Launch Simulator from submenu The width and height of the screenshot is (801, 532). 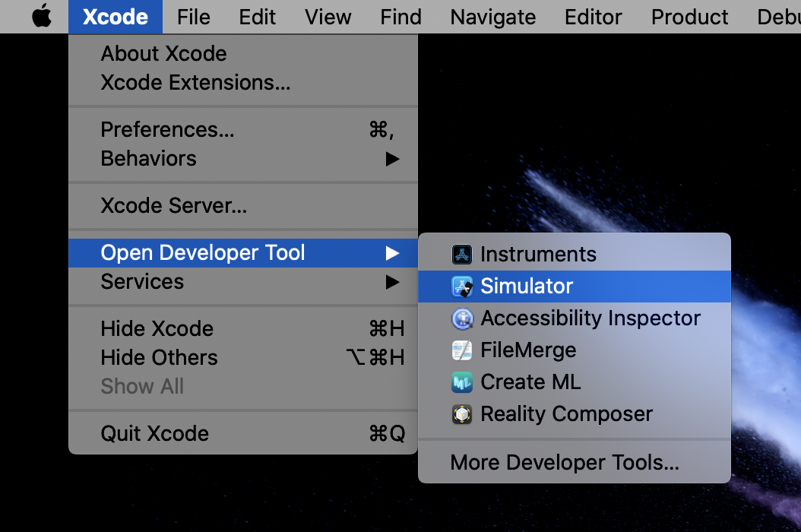tap(575, 287)
